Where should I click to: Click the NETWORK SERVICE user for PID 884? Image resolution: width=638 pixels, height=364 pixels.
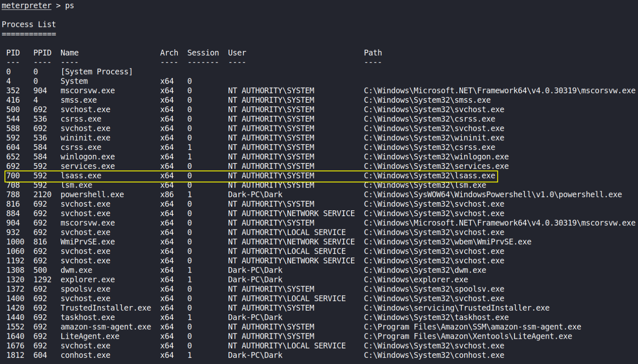coord(291,213)
